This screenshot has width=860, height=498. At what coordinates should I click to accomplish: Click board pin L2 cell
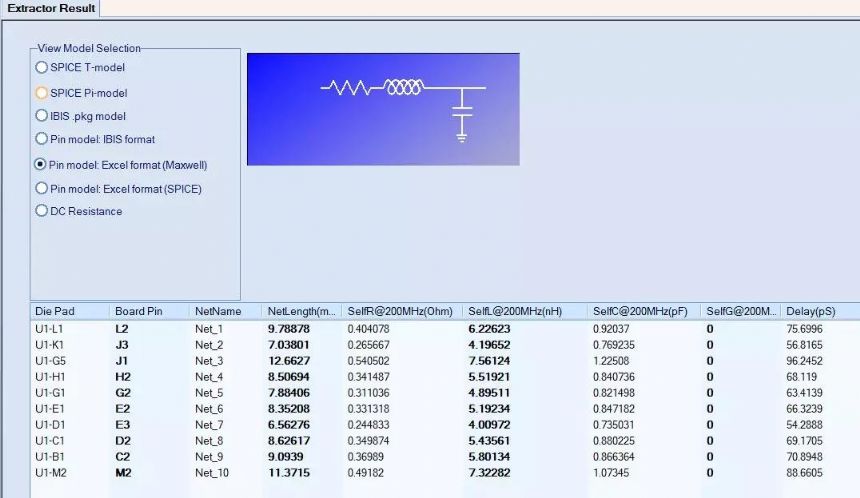(122, 329)
